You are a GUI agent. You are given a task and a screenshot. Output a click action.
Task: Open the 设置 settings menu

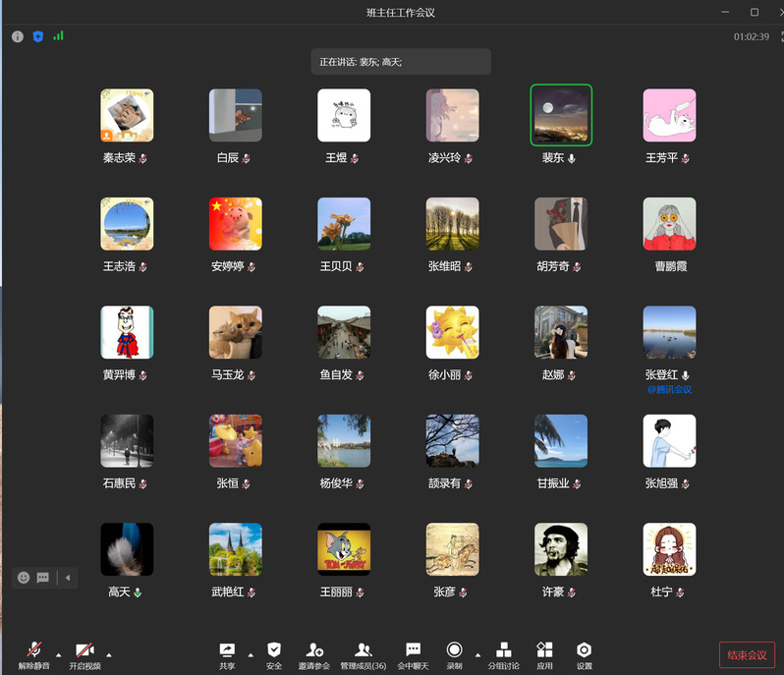(x=585, y=654)
